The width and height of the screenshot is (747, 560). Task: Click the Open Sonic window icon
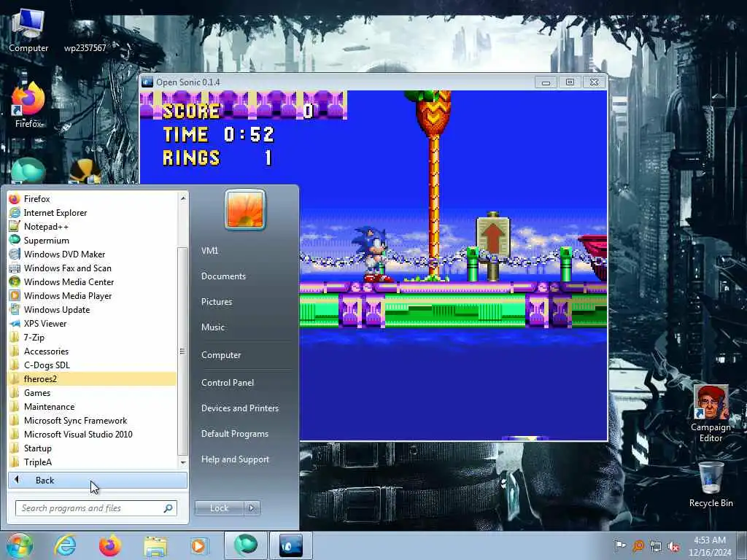147,82
